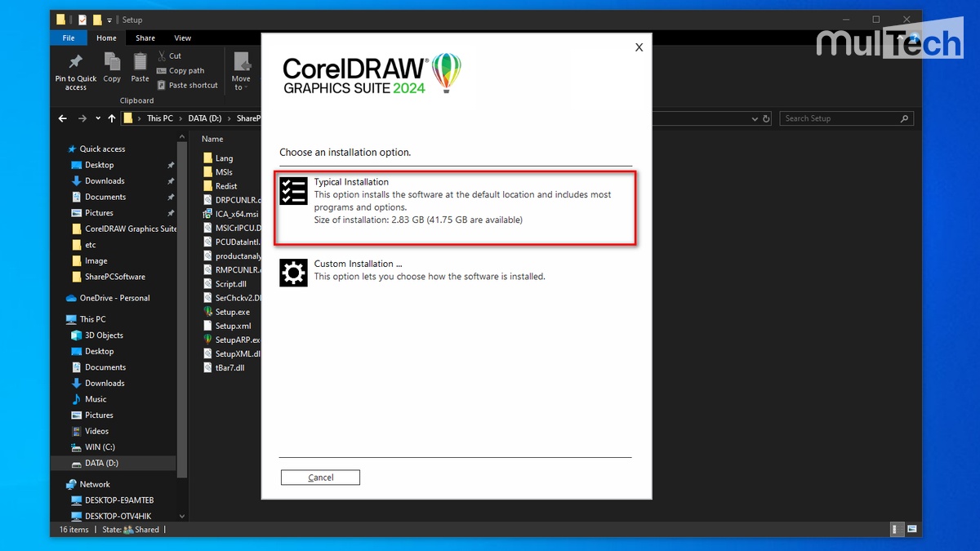Open the Share ribbon tab
The image size is (980, 551).
[x=145, y=38]
